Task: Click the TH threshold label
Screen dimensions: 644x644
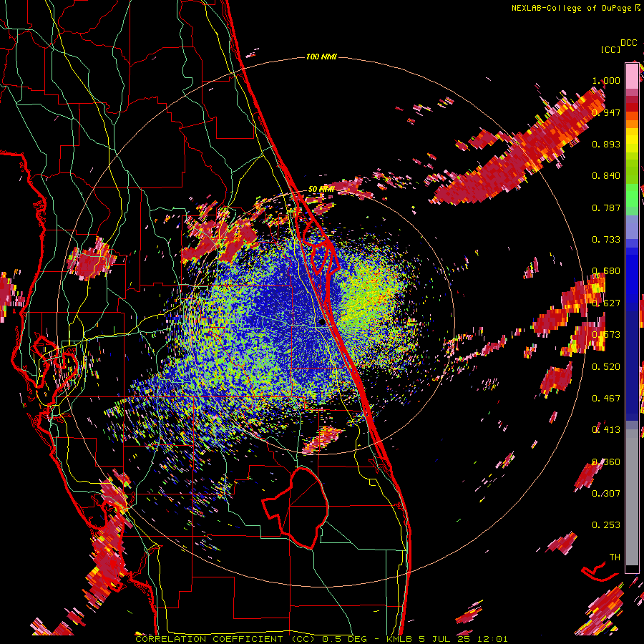Action: pos(615,557)
